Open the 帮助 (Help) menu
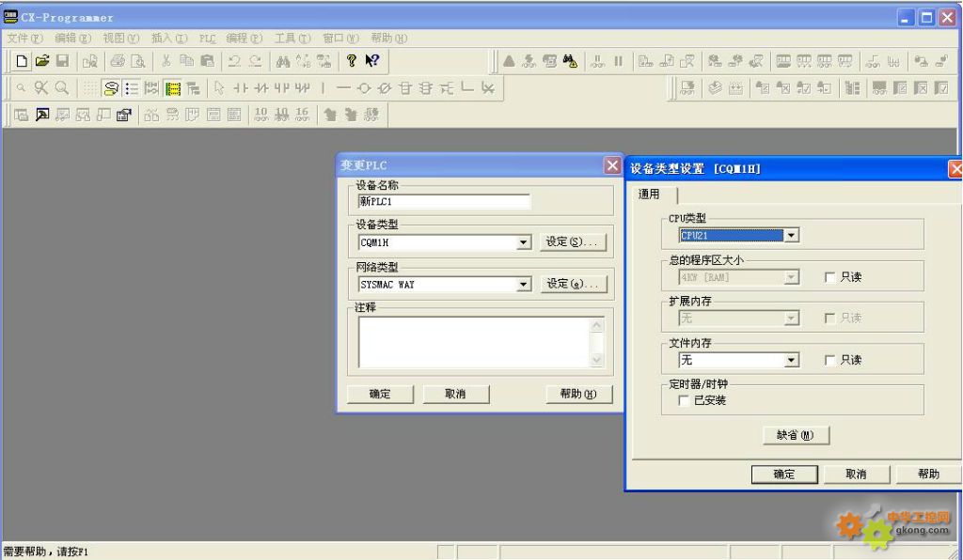The width and height of the screenshot is (963, 560). click(388, 38)
